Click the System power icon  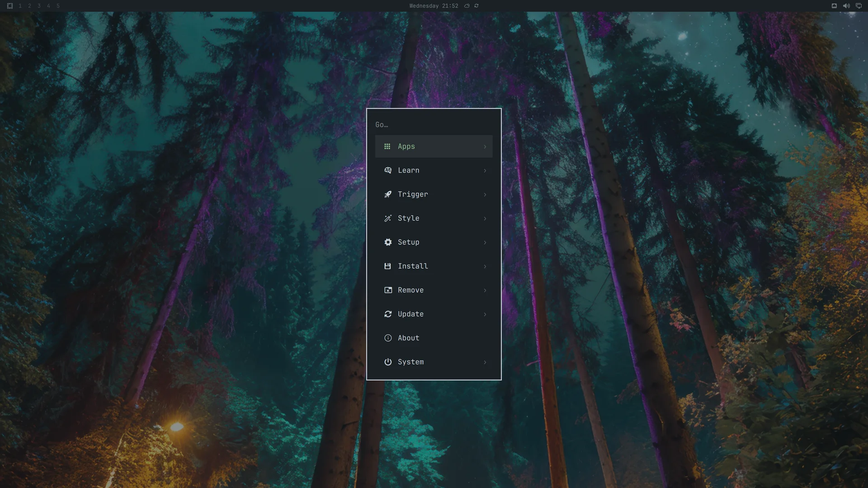pos(388,362)
